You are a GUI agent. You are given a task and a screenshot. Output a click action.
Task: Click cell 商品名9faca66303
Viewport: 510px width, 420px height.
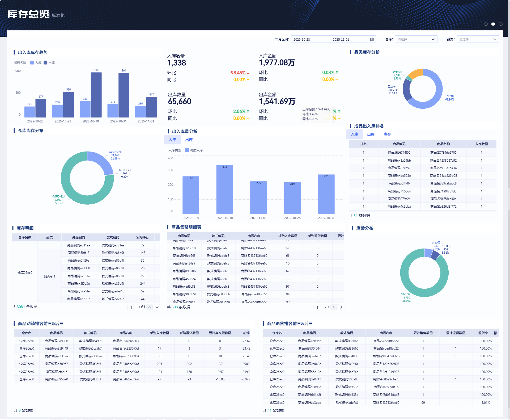click(x=126, y=341)
